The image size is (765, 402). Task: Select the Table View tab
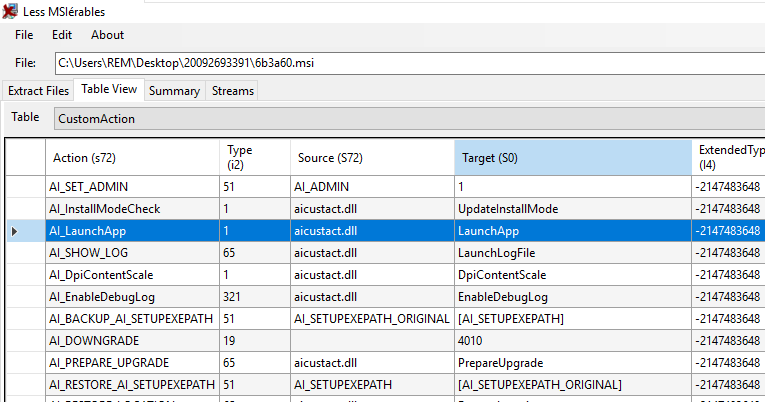tap(109, 90)
